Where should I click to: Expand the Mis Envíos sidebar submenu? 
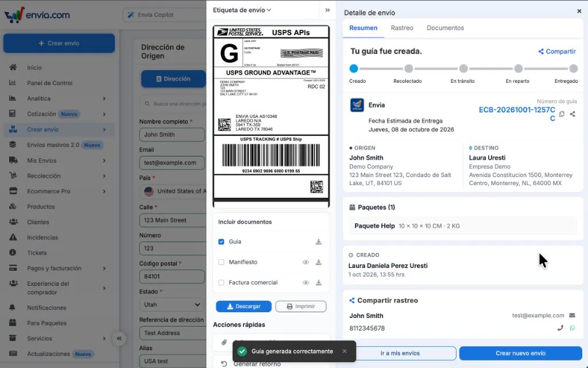point(105,160)
